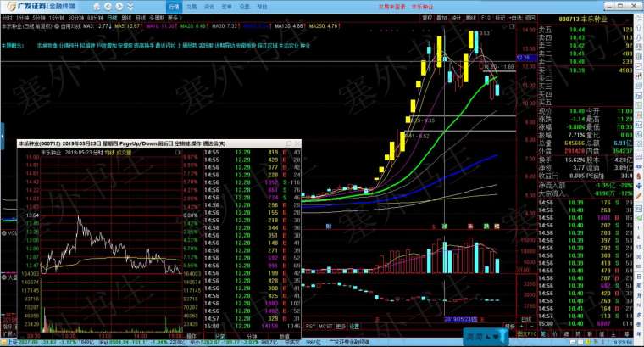Click the 安徽板块 theme link
Image resolution: width=644 pixels, height=347 pixels.
pyautogui.click(x=246, y=46)
